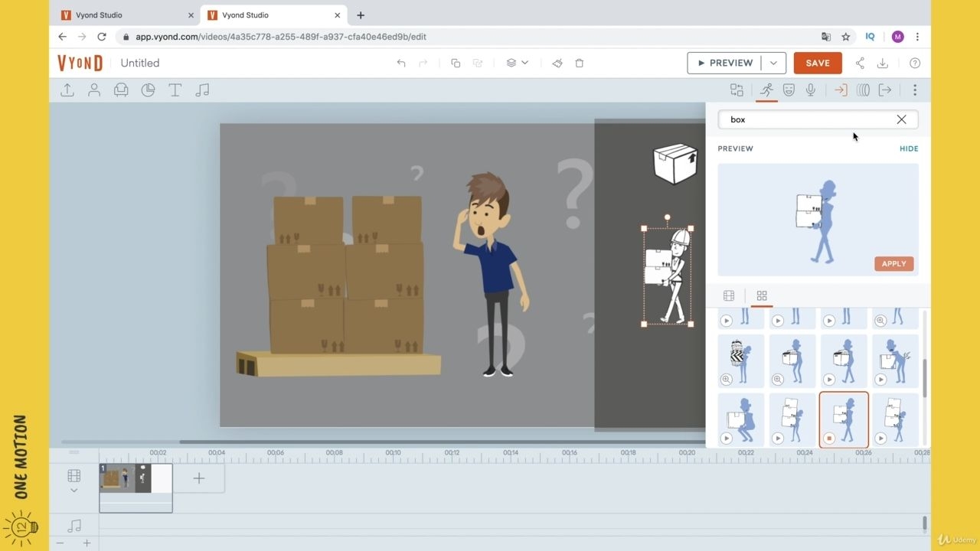Viewport: 980px width, 551px height.
Task: Select the worker carrying boxes on stage
Action: (668, 275)
